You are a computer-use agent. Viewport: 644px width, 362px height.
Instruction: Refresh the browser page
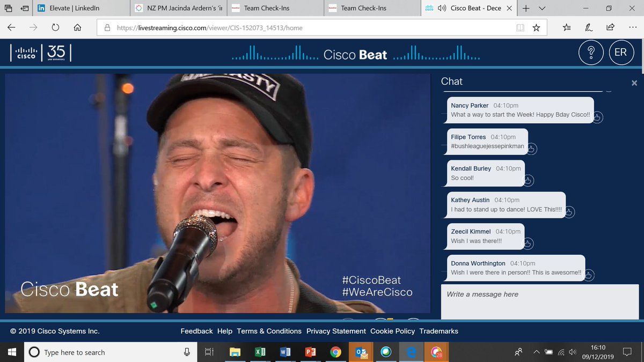[x=55, y=27]
